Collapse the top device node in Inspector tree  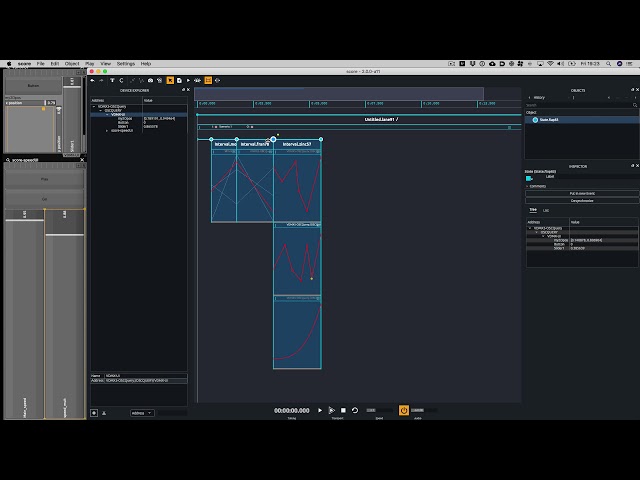point(530,228)
